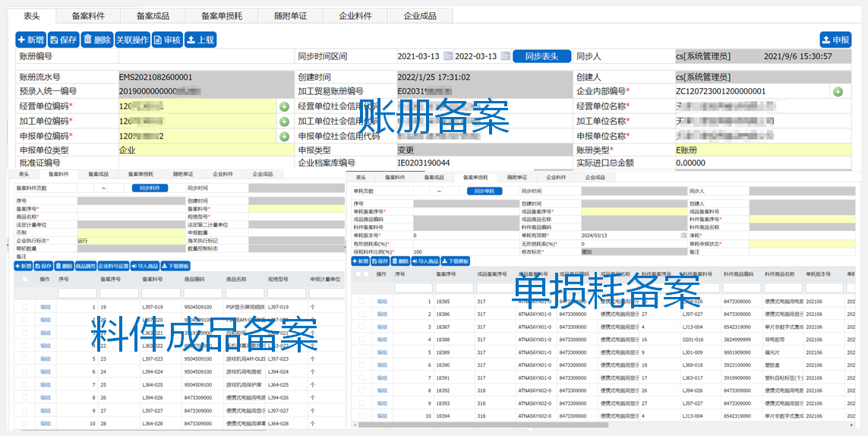Click the 申报 button at the top right
Viewport: 868px width, 436px height.
pos(835,39)
